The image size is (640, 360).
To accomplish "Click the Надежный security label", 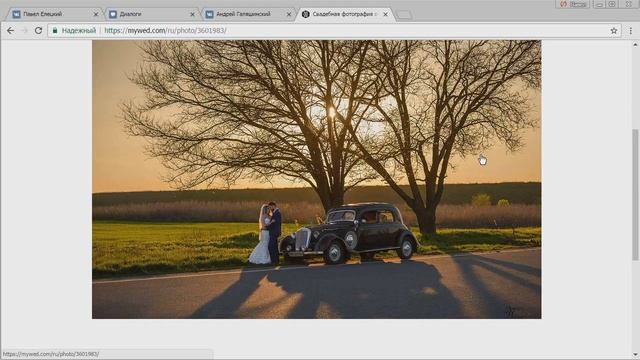I will pos(79,31).
